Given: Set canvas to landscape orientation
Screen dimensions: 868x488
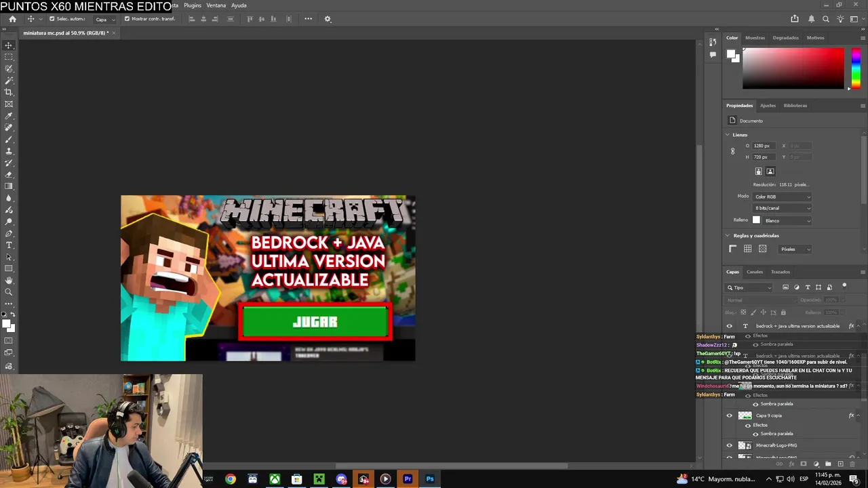Looking at the screenshot, I should click(770, 171).
